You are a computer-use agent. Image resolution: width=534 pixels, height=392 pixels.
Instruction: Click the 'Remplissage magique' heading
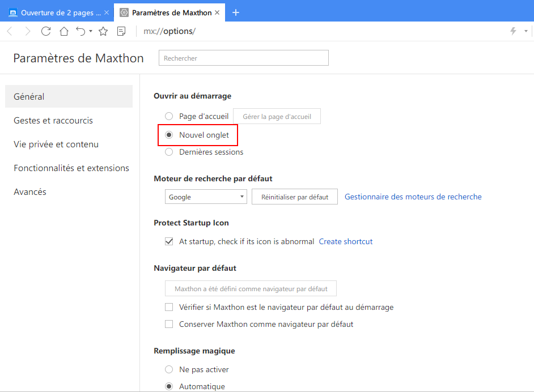pyautogui.click(x=194, y=351)
